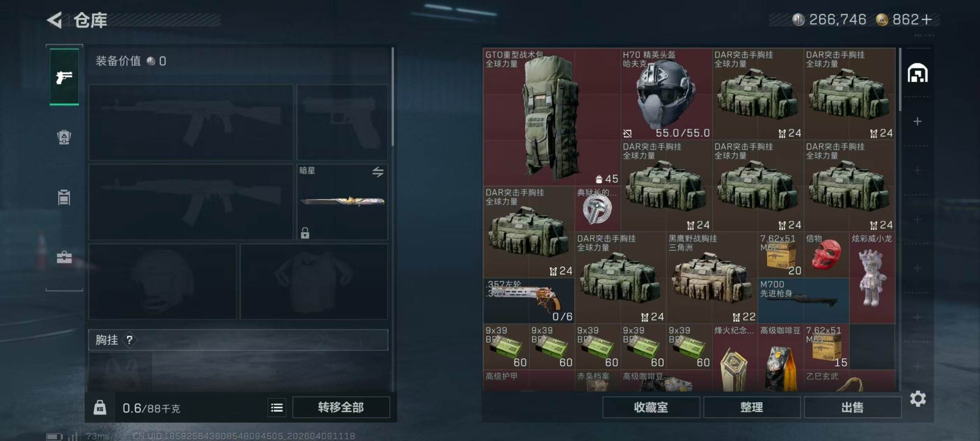
Task: Swap the 暗星 knife via arrows icon
Action: pyautogui.click(x=378, y=172)
